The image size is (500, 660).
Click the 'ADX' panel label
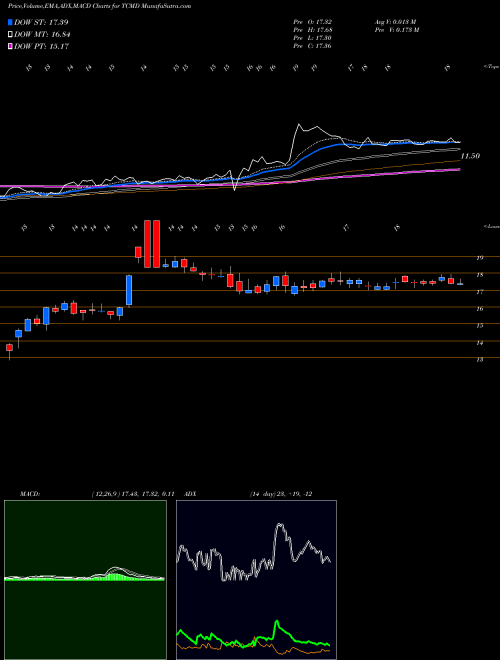191,494
